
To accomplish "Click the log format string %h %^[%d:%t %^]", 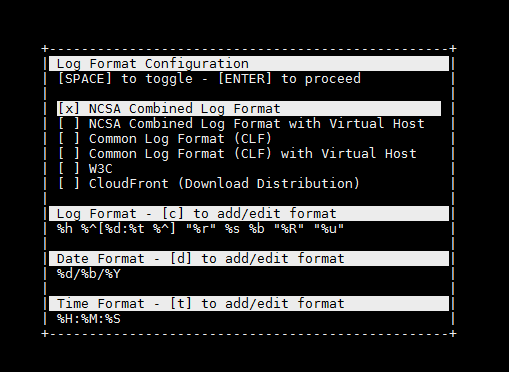I will tap(116, 229).
